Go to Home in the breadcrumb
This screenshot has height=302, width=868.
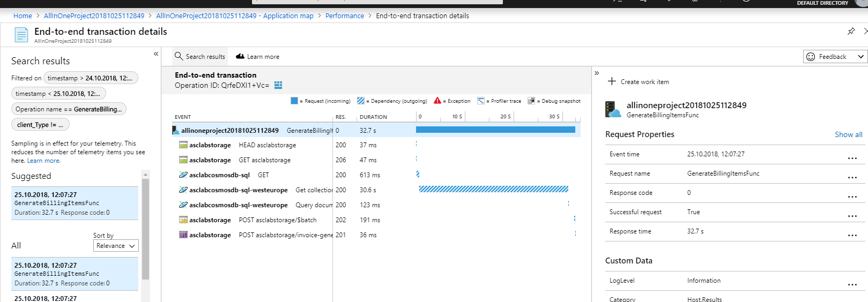(23, 16)
